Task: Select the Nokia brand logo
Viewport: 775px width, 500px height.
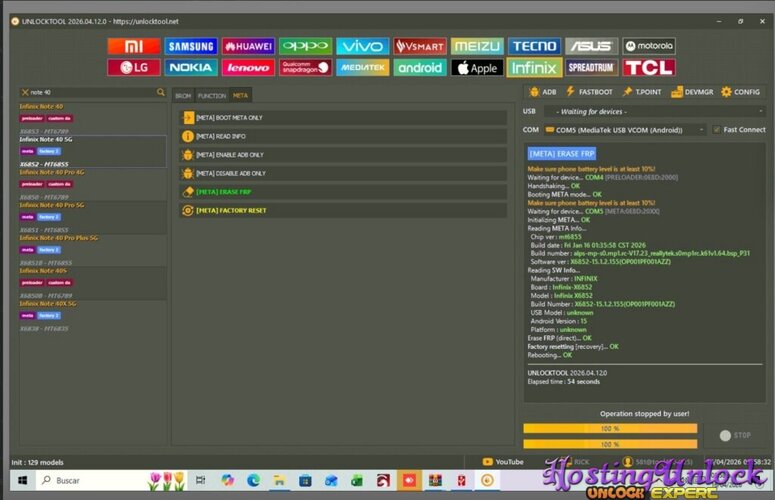Action: 191,68
